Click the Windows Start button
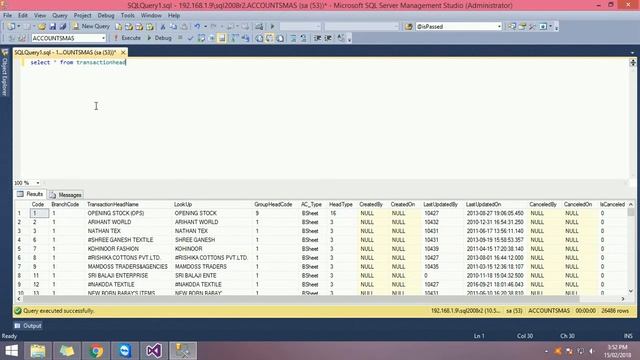640x360 pixels. pos(11,351)
